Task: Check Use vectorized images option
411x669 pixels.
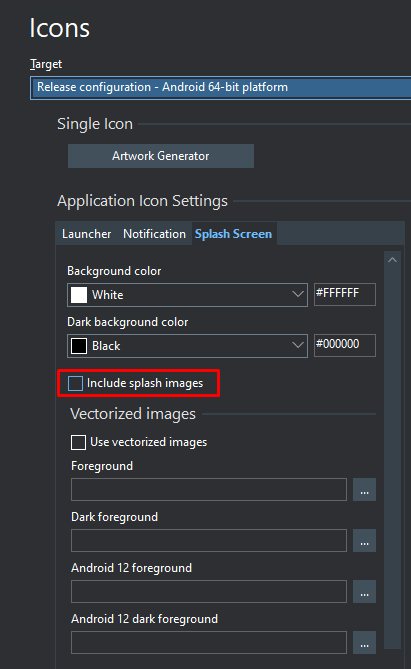Action: [x=79, y=442]
